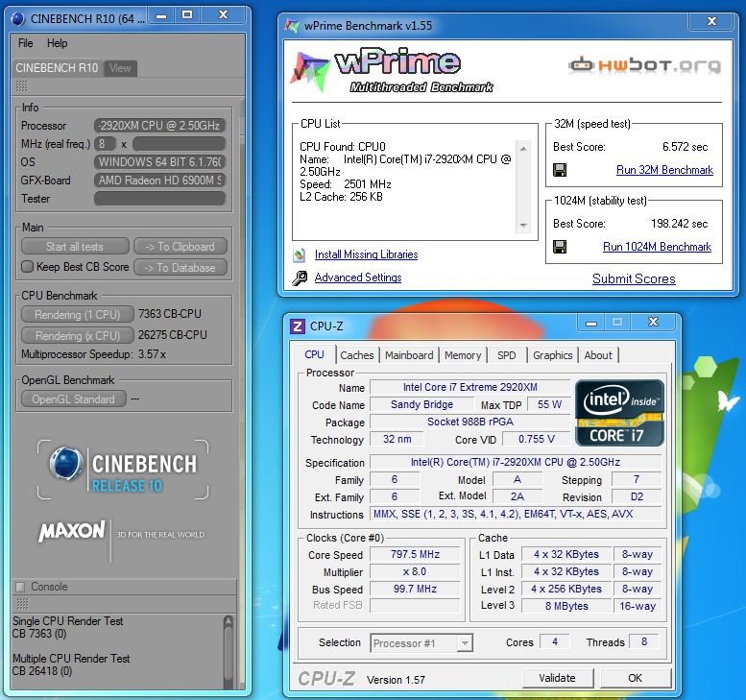
Task: Switch to the Graphics tab
Action: [x=552, y=355]
